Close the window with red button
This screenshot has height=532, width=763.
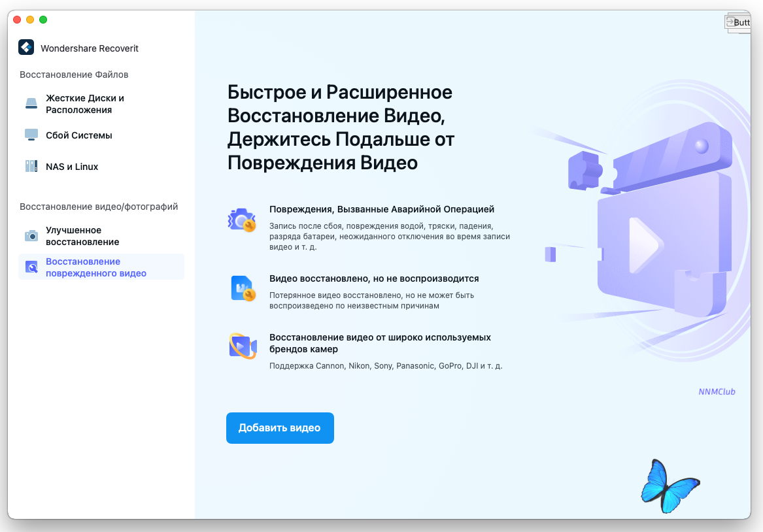[x=17, y=20]
